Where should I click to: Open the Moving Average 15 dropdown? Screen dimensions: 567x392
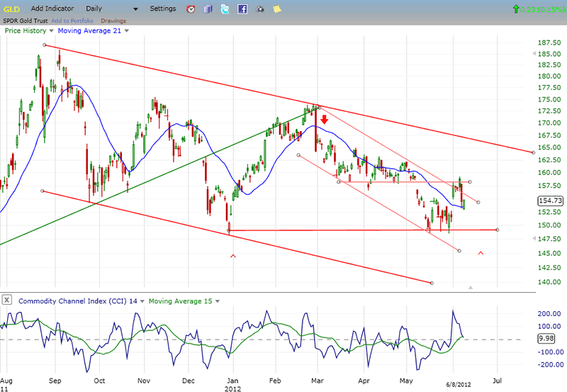217,301
